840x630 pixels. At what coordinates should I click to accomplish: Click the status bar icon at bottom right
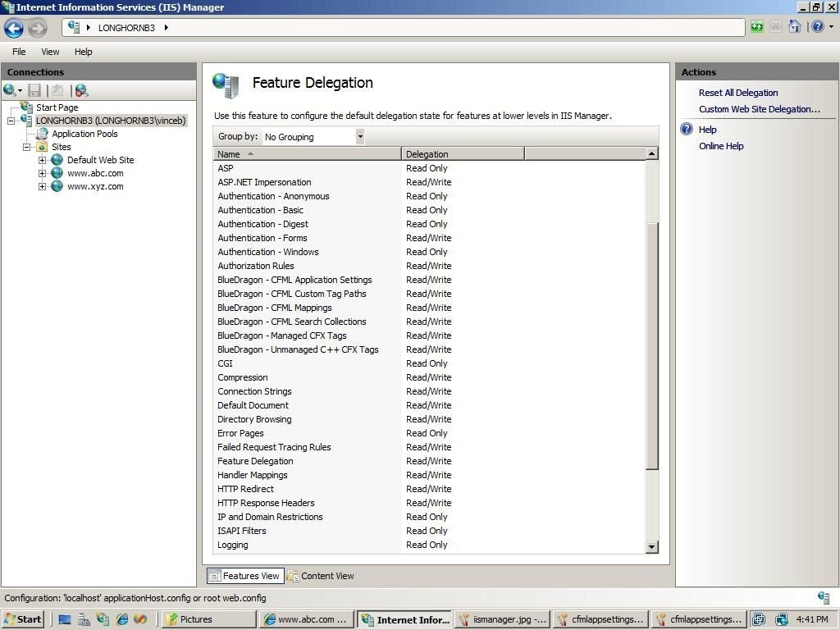point(824,597)
